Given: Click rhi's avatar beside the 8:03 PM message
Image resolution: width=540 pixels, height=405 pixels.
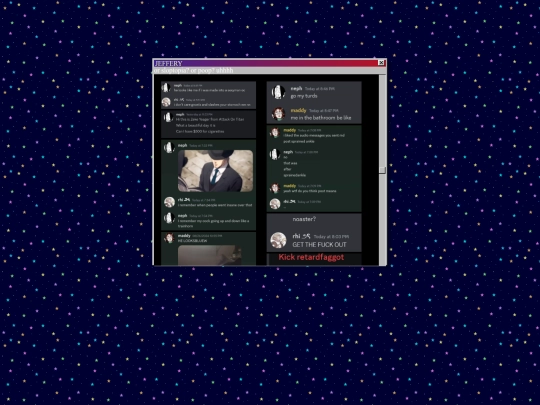Looking at the screenshot, I should (278, 240).
